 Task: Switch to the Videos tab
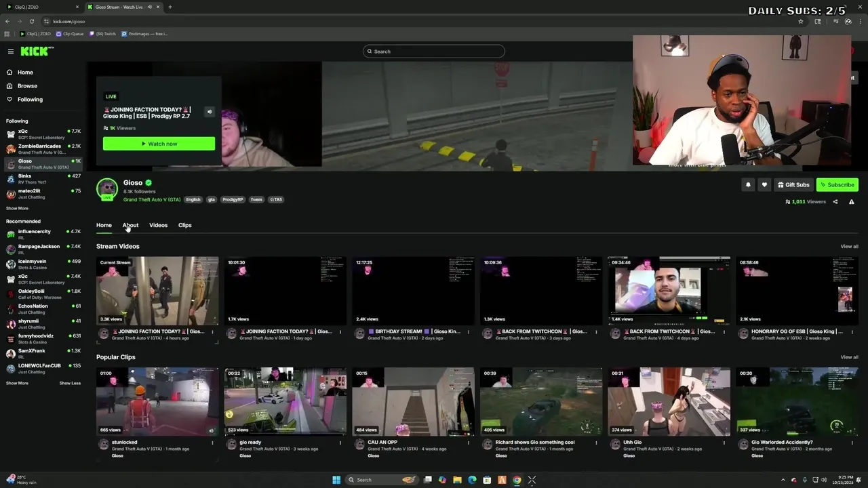[158, 225]
